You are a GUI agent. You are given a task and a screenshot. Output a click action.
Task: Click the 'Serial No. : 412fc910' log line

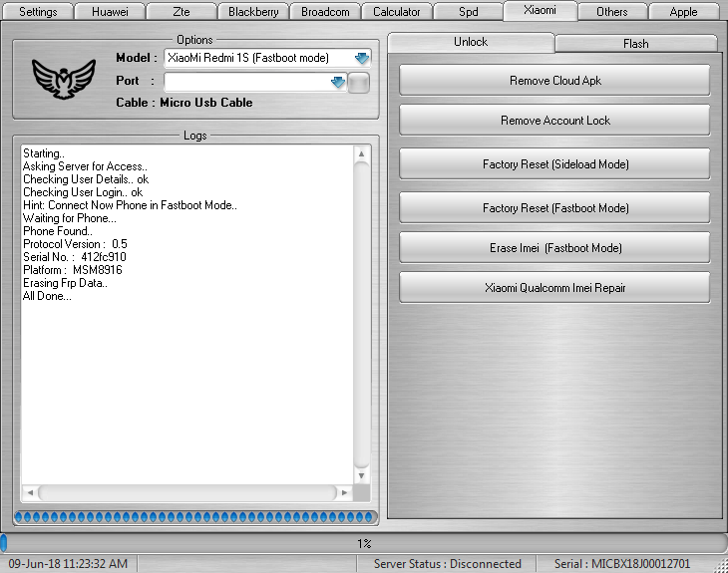pyautogui.click(x=74, y=257)
